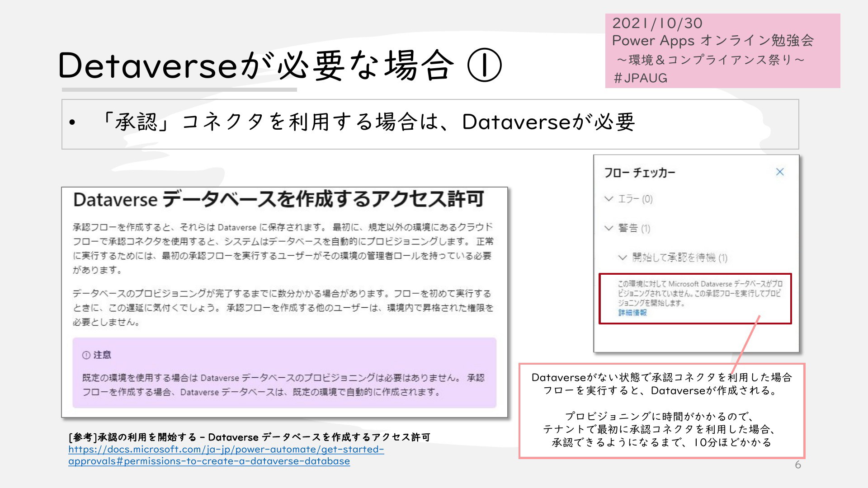The height and width of the screenshot is (488, 868).
Task: Click the warning message about Microsoft Dataverse プロビジョニング
Action: tap(700, 293)
